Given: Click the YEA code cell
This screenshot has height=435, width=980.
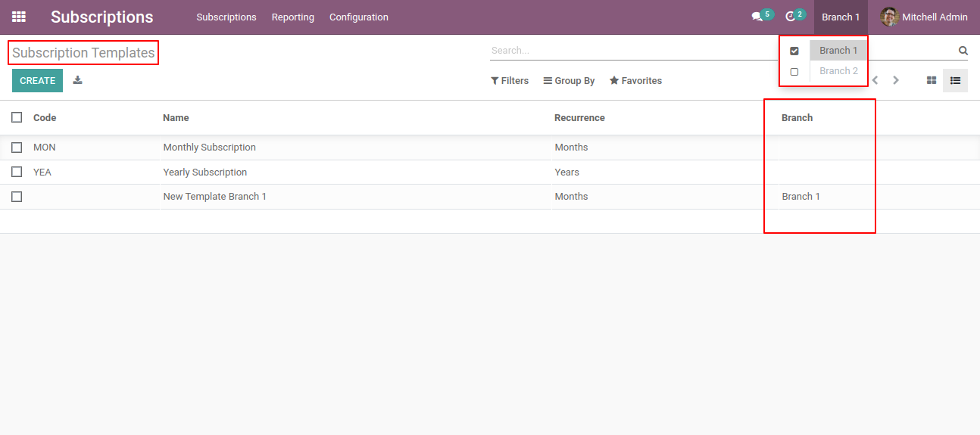Looking at the screenshot, I should coord(42,172).
